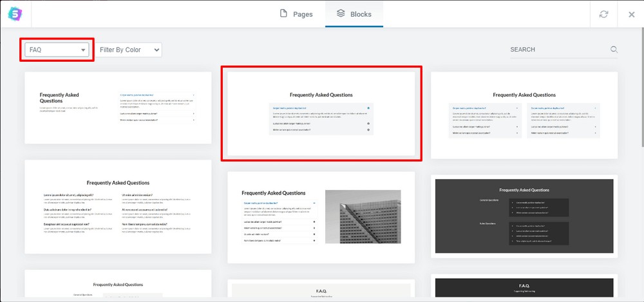This screenshot has height=302, width=644.
Task: Select FAQ block with building photo
Action: point(321,218)
